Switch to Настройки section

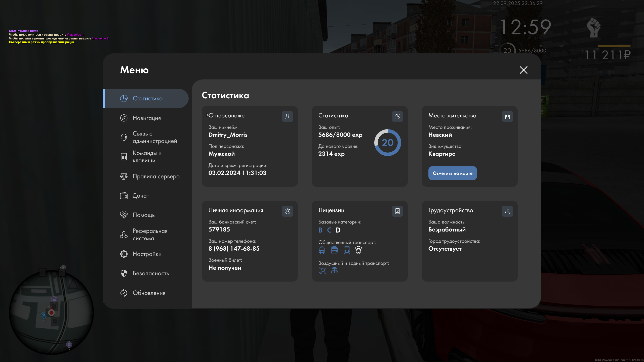(x=147, y=254)
